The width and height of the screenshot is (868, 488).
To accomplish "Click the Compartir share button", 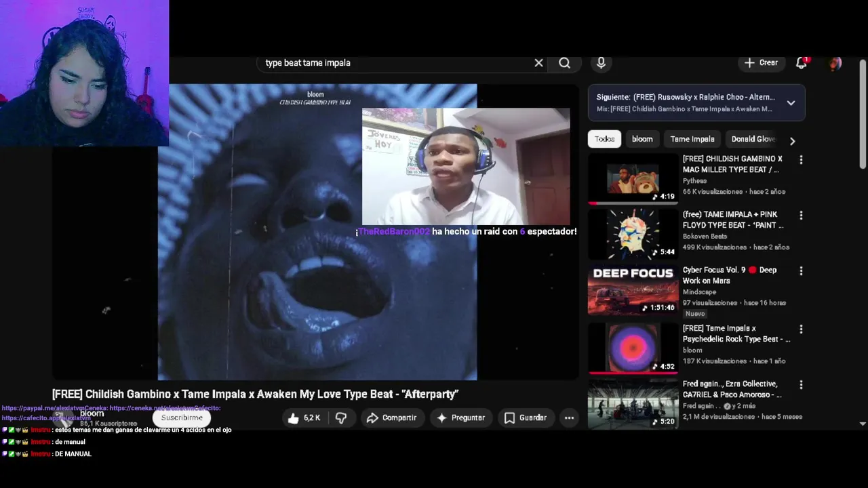I will (392, 418).
